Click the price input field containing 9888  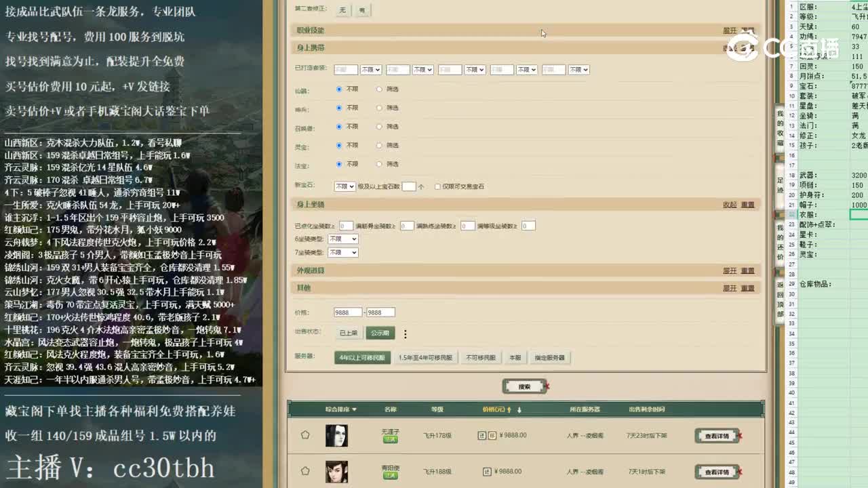349,312
